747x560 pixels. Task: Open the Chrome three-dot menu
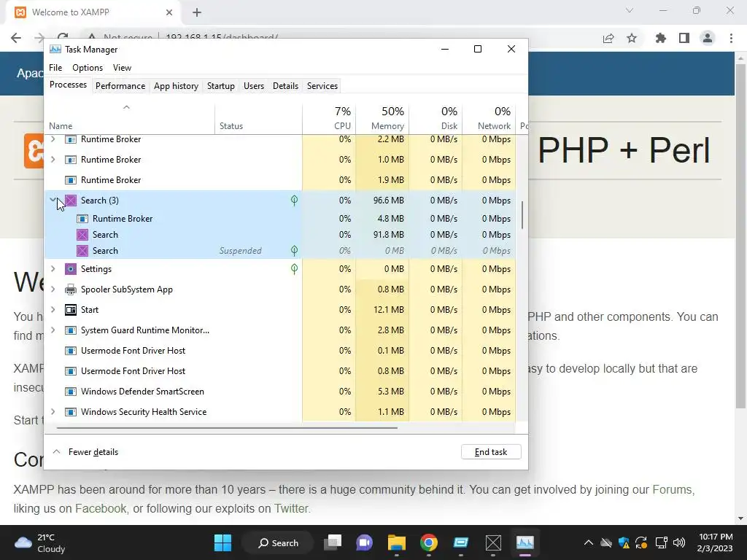pos(731,38)
